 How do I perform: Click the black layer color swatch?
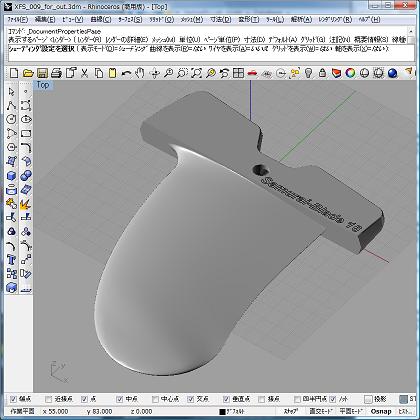click(x=222, y=412)
